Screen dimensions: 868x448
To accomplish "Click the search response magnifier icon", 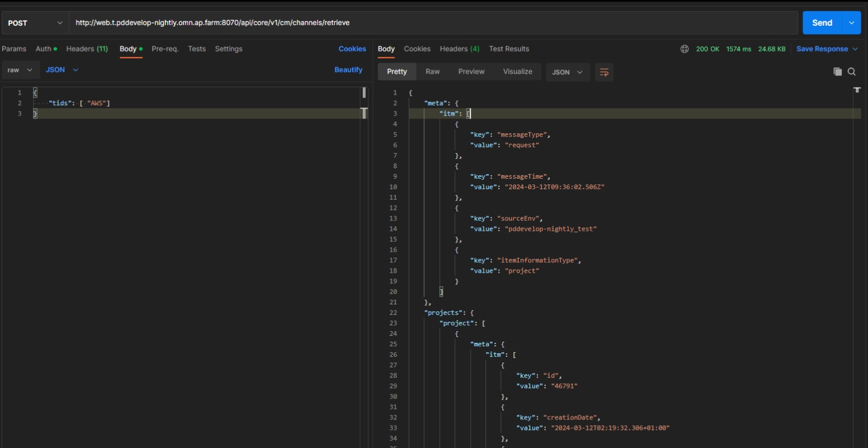I will pyautogui.click(x=852, y=72).
